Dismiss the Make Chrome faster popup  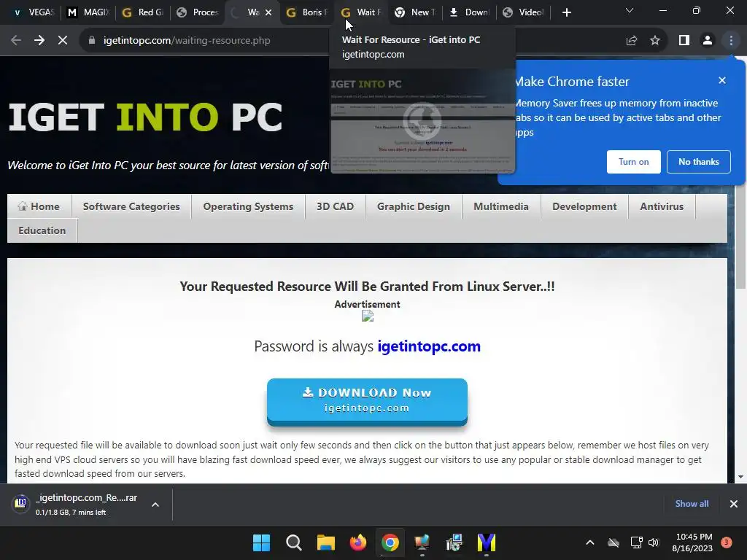722,80
